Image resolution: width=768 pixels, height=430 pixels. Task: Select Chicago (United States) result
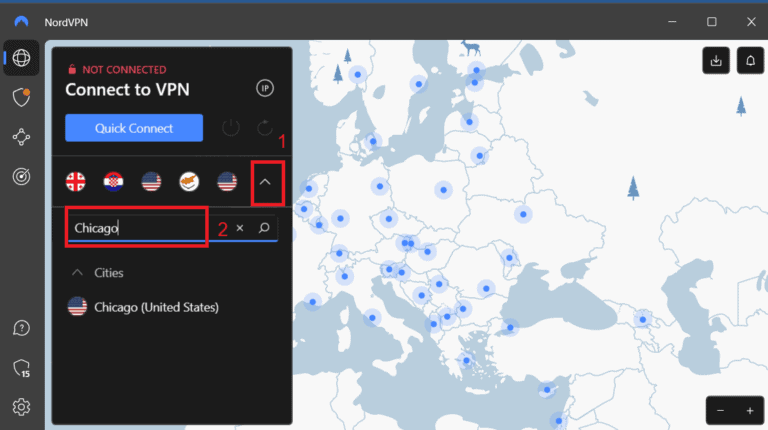[155, 307]
